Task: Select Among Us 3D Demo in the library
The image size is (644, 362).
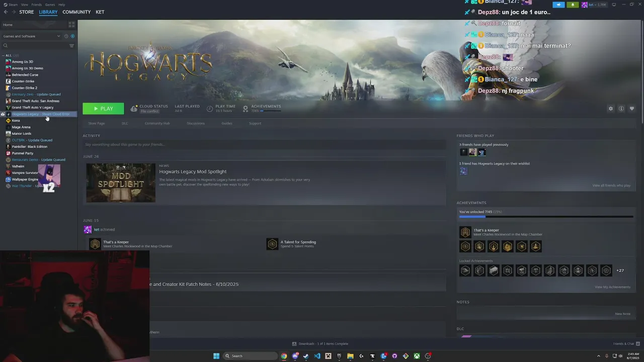Action: click(27, 68)
